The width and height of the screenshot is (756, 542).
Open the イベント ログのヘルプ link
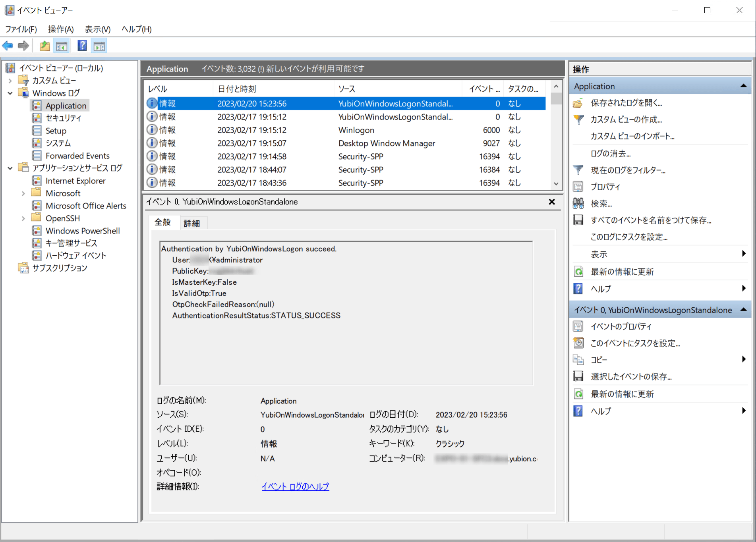pos(295,486)
